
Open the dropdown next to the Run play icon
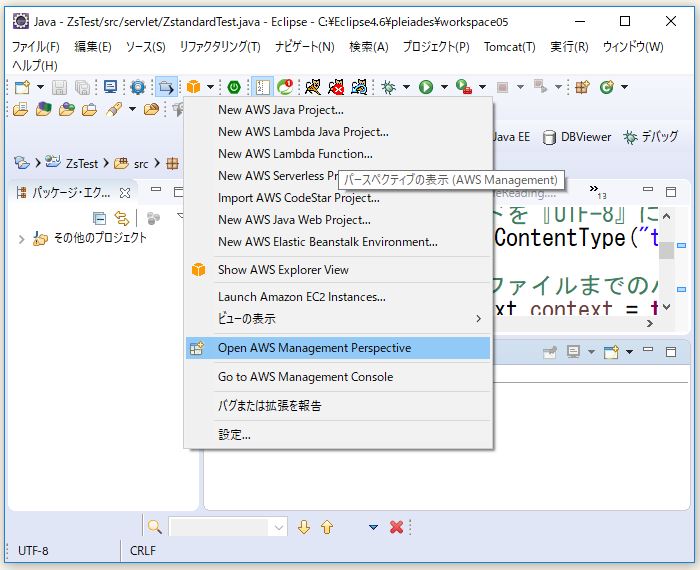click(x=444, y=87)
